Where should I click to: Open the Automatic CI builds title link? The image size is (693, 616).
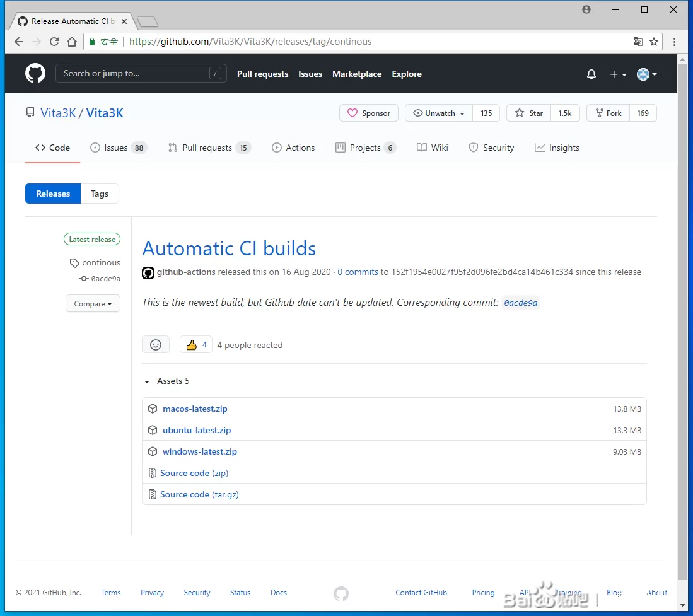[229, 248]
